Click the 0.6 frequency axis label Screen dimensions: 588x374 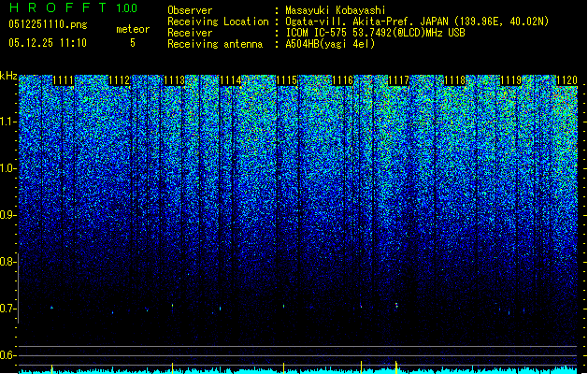(x=8, y=355)
